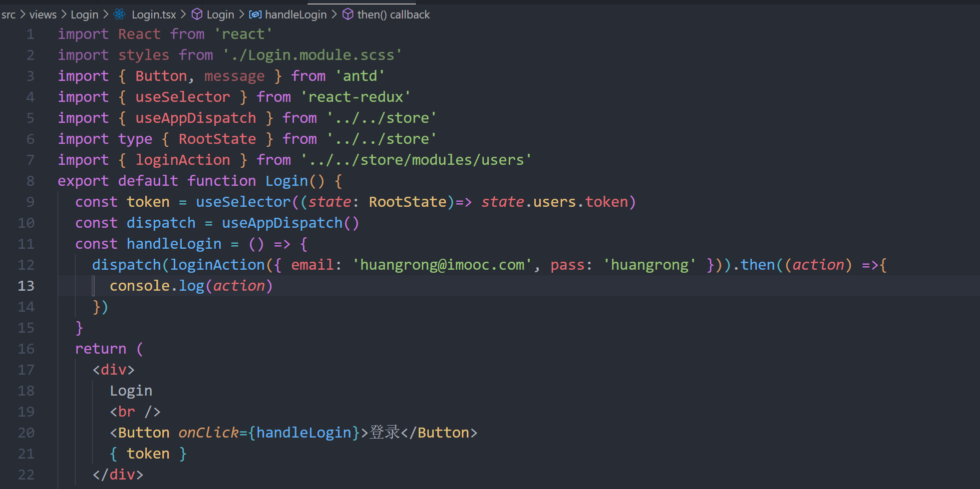Click useSelector in the line 4 import
Image resolution: width=980 pixels, height=489 pixels.
coord(183,97)
